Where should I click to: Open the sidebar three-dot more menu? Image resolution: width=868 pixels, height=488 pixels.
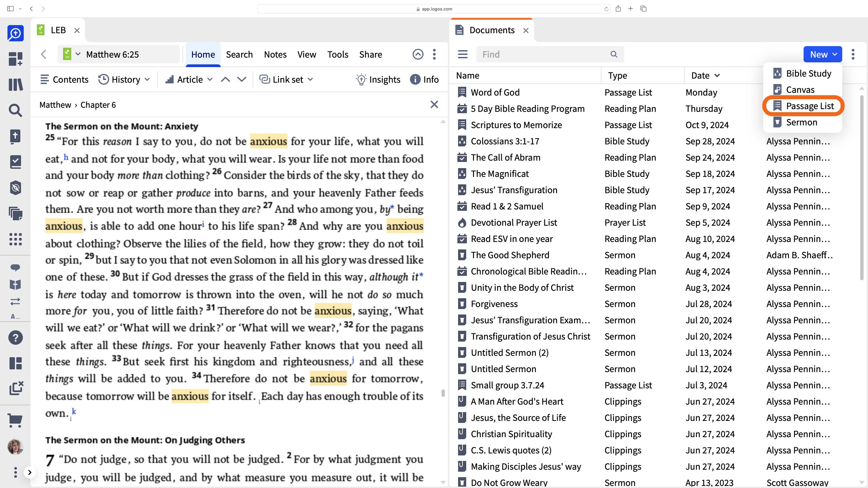click(16, 472)
